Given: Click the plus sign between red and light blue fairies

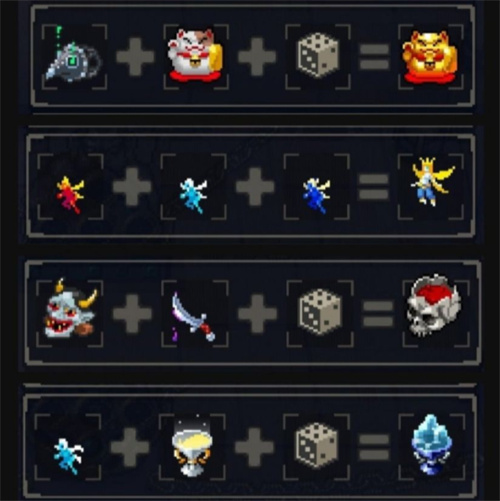Looking at the screenshot, I should pos(132,187).
